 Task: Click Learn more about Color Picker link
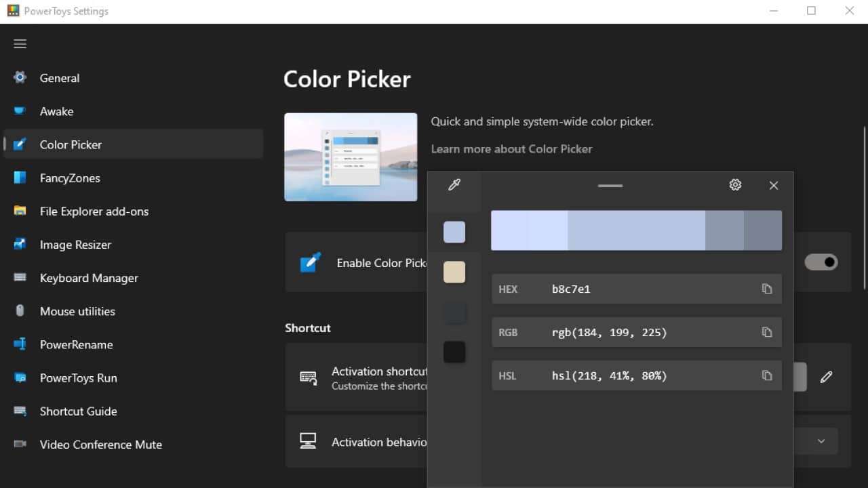coord(511,148)
